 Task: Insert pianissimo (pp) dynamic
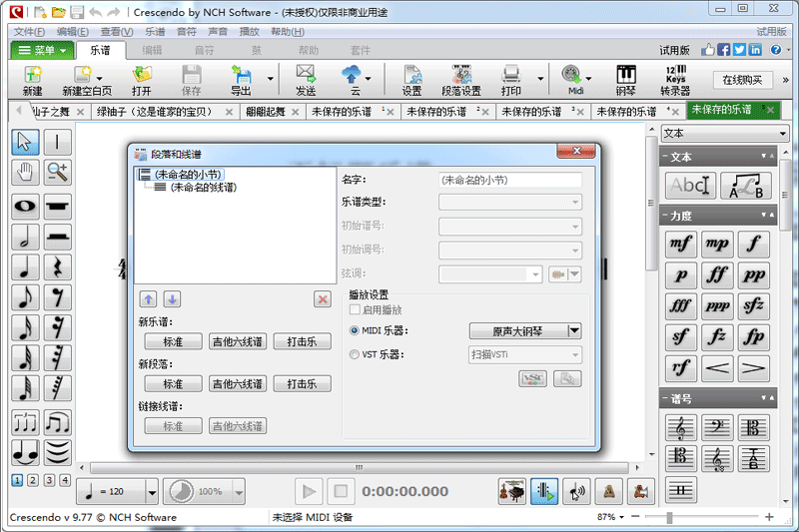pos(754,274)
